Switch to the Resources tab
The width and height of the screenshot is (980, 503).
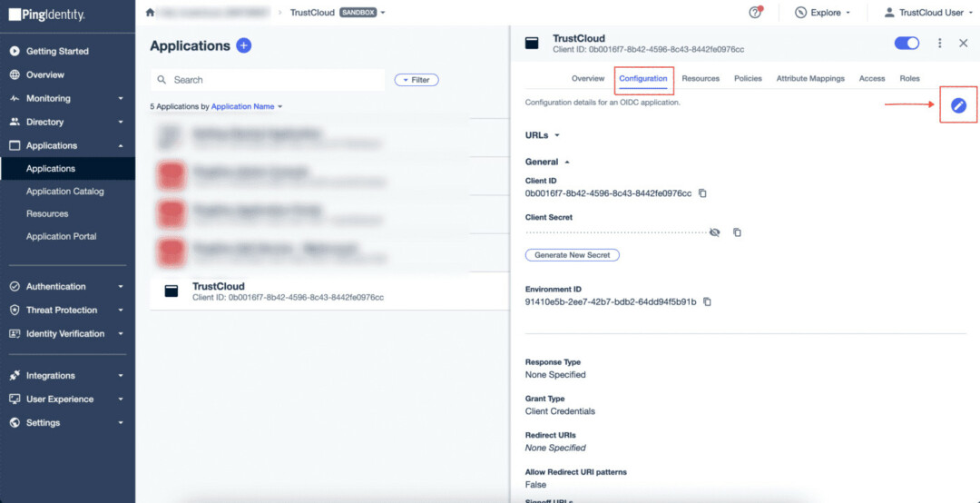point(701,79)
